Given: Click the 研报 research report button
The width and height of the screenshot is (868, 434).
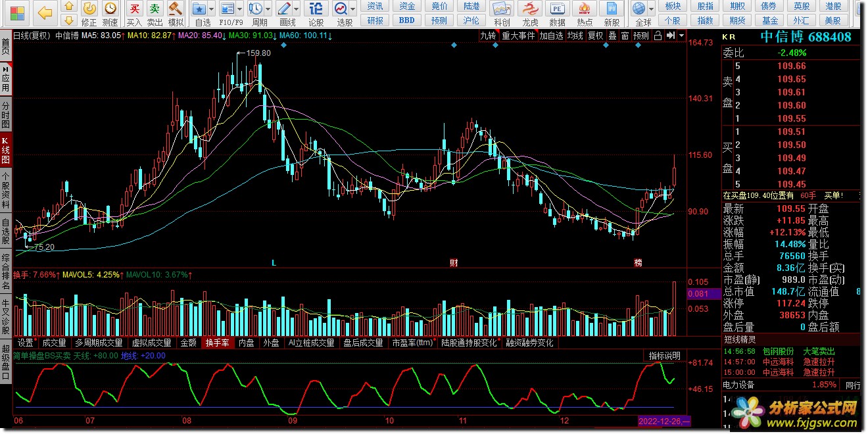Looking at the screenshot, I should (x=375, y=20).
